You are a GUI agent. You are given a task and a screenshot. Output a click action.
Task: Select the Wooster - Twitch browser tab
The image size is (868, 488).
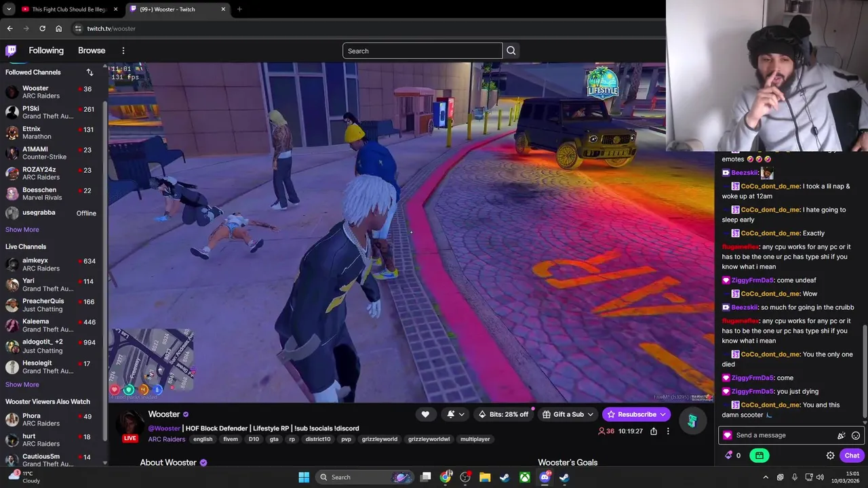click(x=178, y=9)
